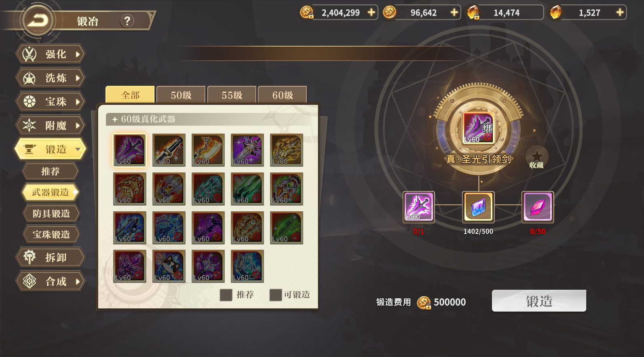
Task: Switch to the 60级 tab
Action: [282, 95]
